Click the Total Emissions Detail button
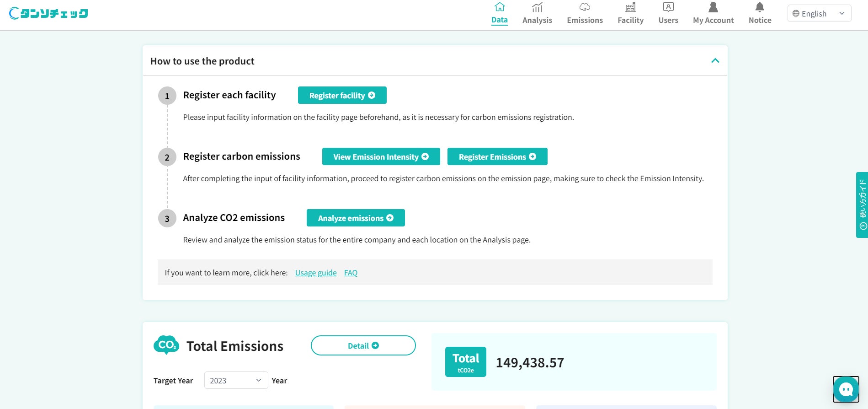This screenshot has width=868, height=409. point(363,345)
